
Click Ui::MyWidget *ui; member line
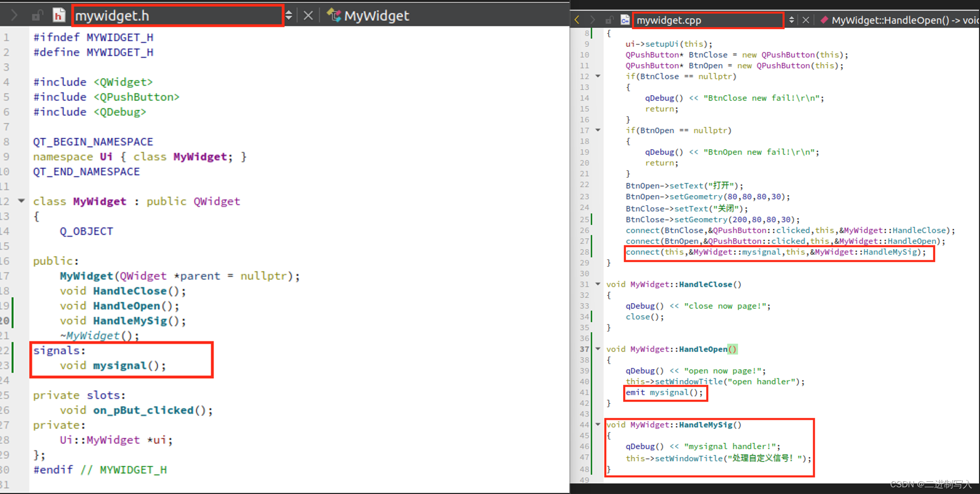pyautogui.click(x=116, y=440)
